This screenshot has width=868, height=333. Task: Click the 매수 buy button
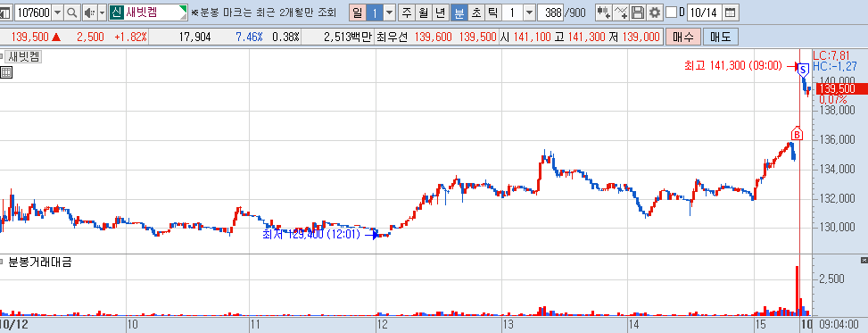pos(683,37)
